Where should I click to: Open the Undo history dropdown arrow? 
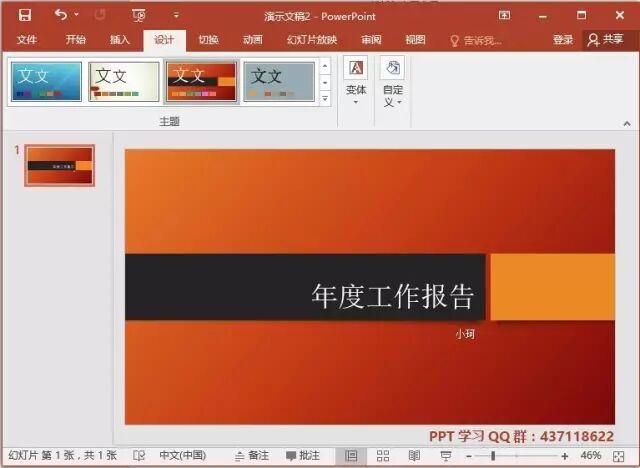[x=76, y=15]
